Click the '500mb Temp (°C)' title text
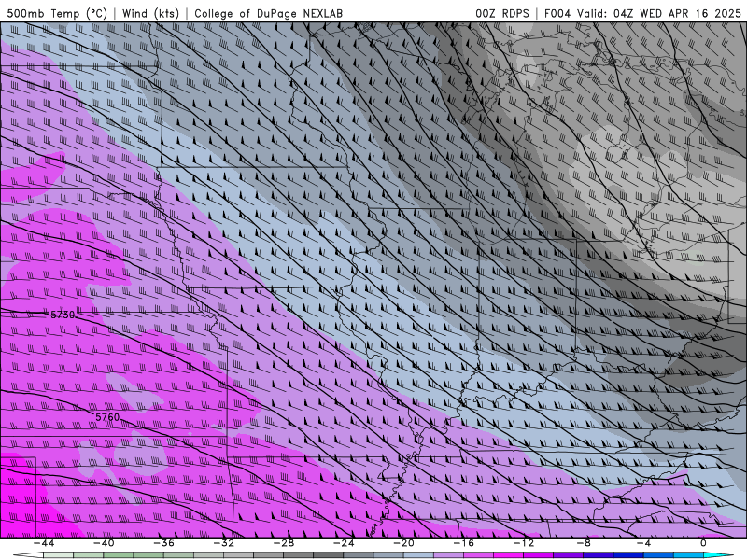 click(57, 13)
